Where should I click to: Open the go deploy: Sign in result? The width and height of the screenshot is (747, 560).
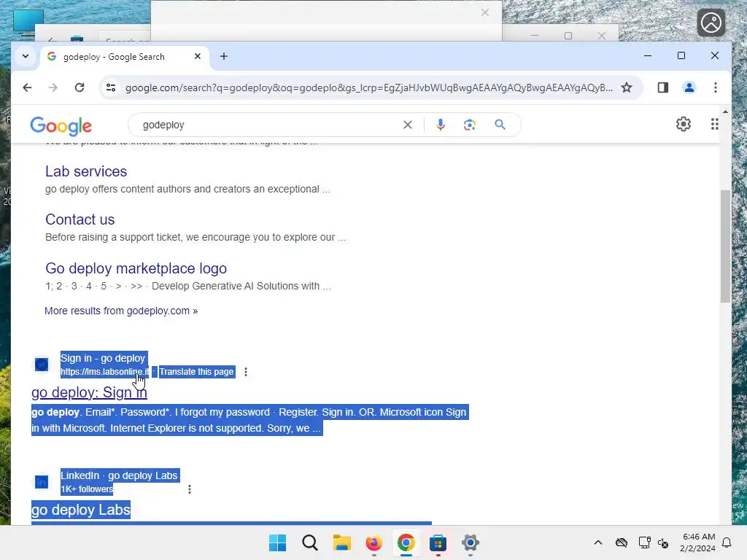(x=89, y=392)
